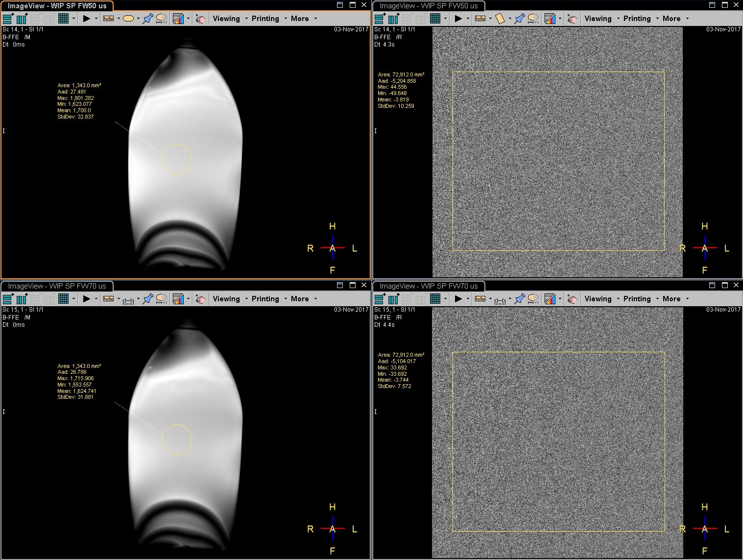Image resolution: width=743 pixels, height=560 pixels.
Task: Click the dashed ellipse measurement icon in bottom-right viewer
Action: (x=533, y=299)
